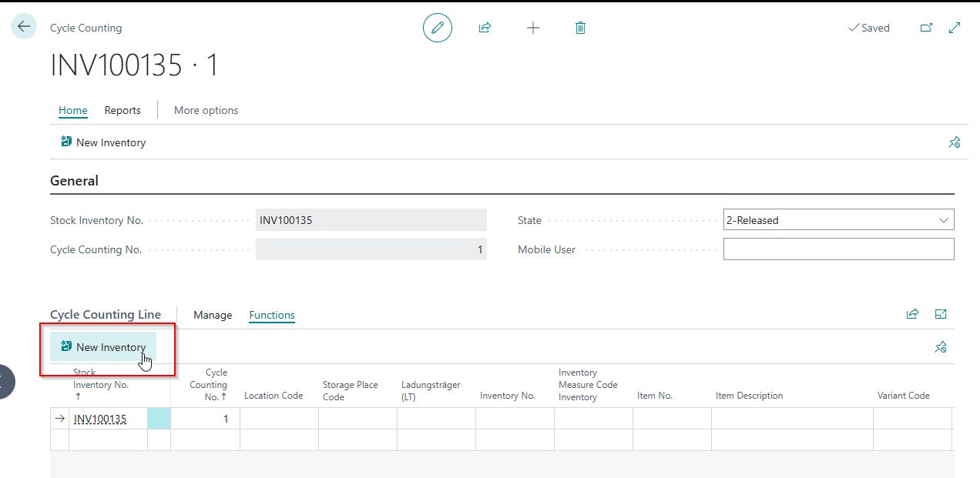
Task: Click share icon on Cycle Counting Line
Action: click(x=912, y=314)
